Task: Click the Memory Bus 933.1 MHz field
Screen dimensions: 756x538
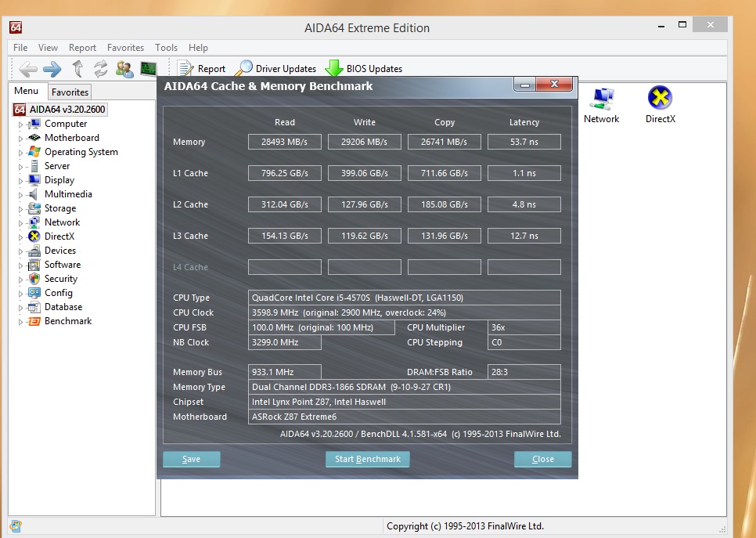Action: tap(284, 372)
